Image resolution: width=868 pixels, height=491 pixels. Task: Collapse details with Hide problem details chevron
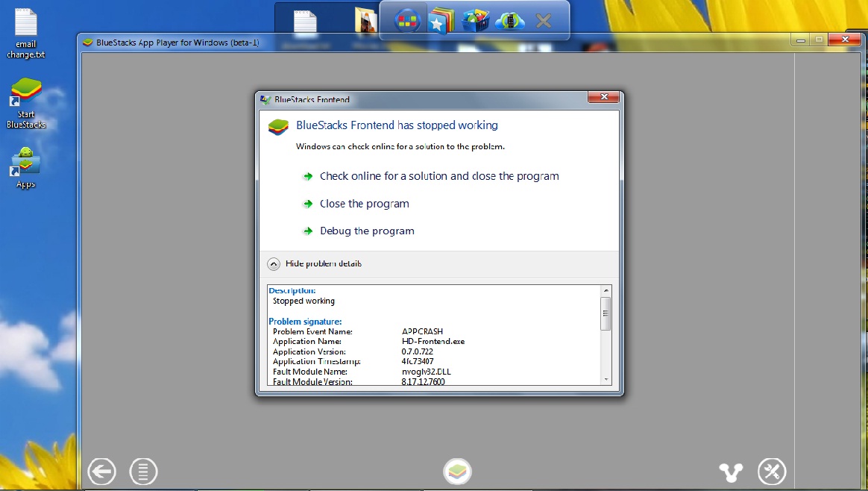pos(274,263)
